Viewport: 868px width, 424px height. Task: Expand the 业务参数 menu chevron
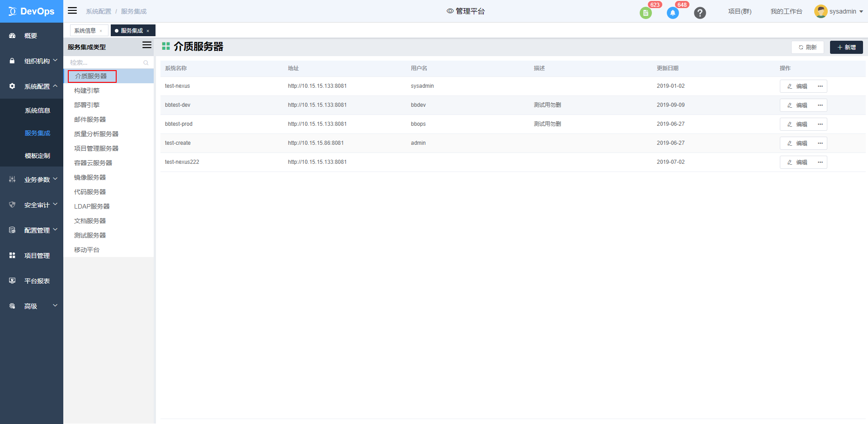55,178
